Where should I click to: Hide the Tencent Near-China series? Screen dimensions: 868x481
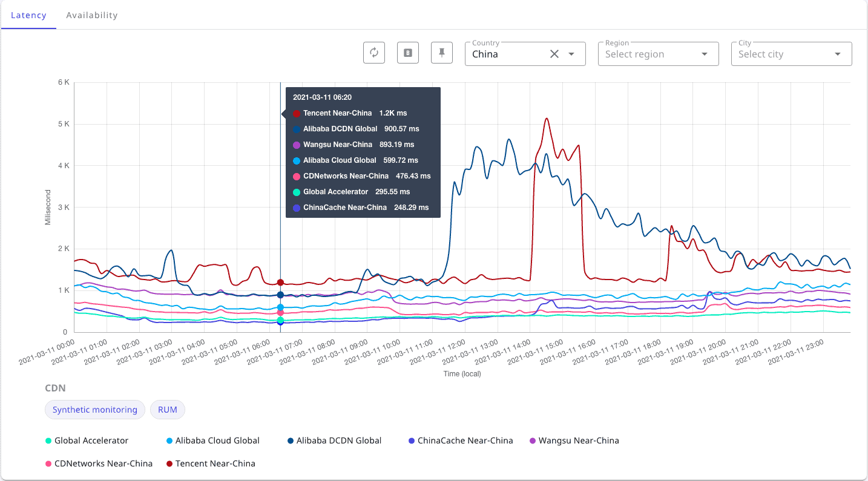[211, 464]
